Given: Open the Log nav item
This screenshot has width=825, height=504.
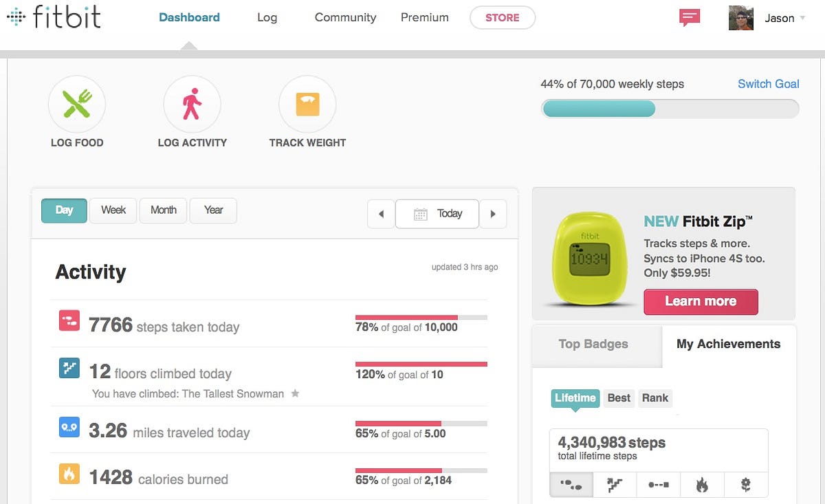Looking at the screenshot, I should (267, 18).
